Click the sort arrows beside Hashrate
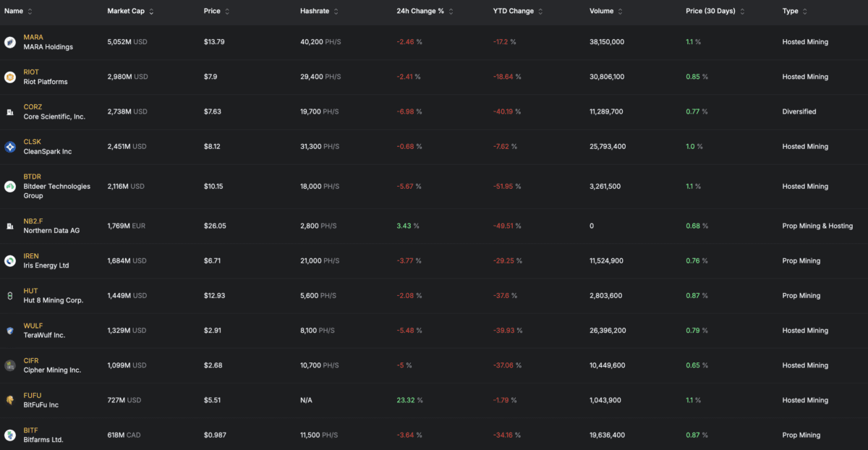 click(336, 12)
